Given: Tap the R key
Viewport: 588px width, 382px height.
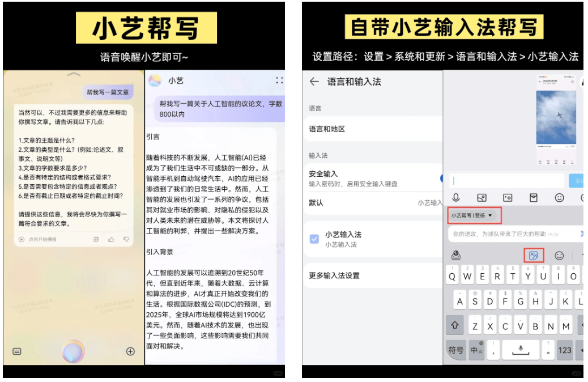Looking at the screenshot, I should [497, 276].
